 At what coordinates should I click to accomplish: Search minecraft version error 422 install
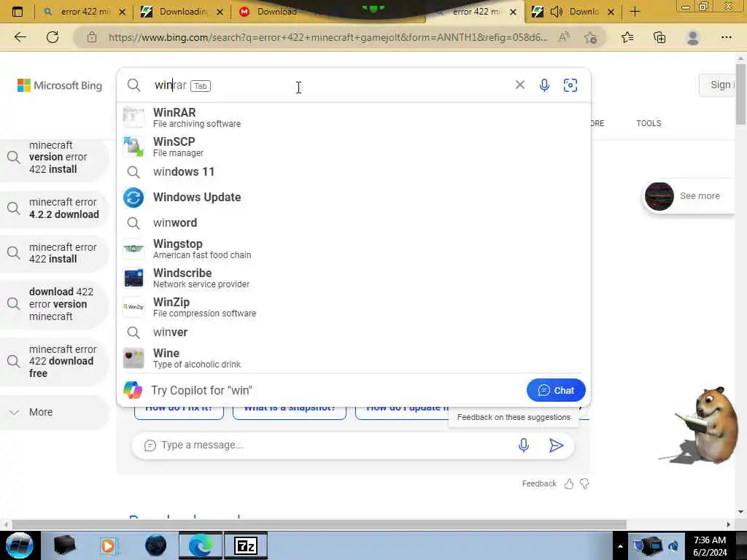pos(54,157)
